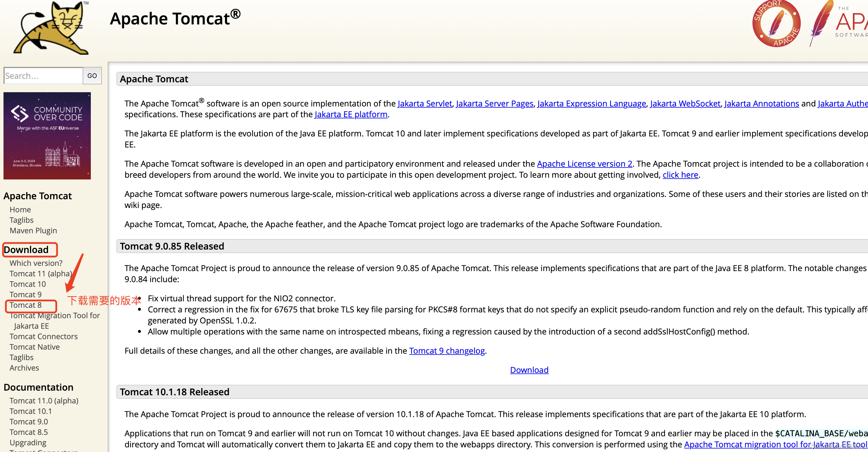
Task: Click the Tomcat 9 sidebar navigation item
Action: point(26,294)
